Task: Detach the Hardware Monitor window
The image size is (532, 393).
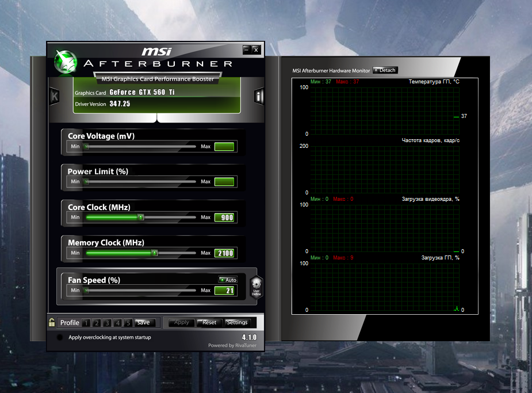Action: [385, 70]
